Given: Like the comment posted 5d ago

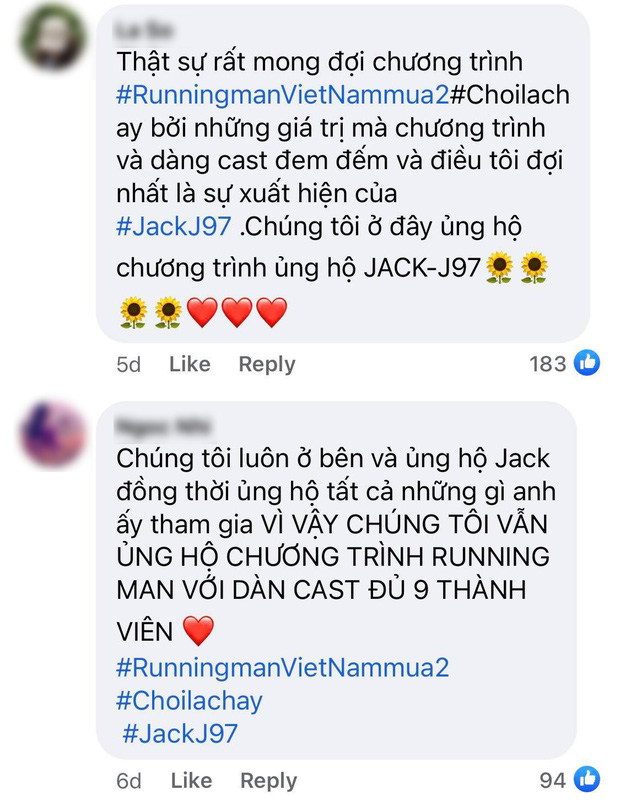Looking at the screenshot, I should [x=190, y=364].
